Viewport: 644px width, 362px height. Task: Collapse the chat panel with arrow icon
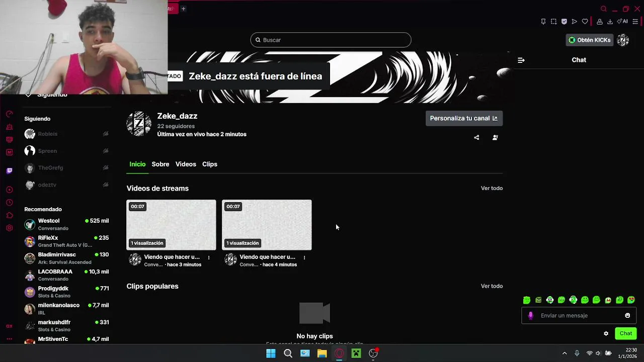tap(521, 60)
